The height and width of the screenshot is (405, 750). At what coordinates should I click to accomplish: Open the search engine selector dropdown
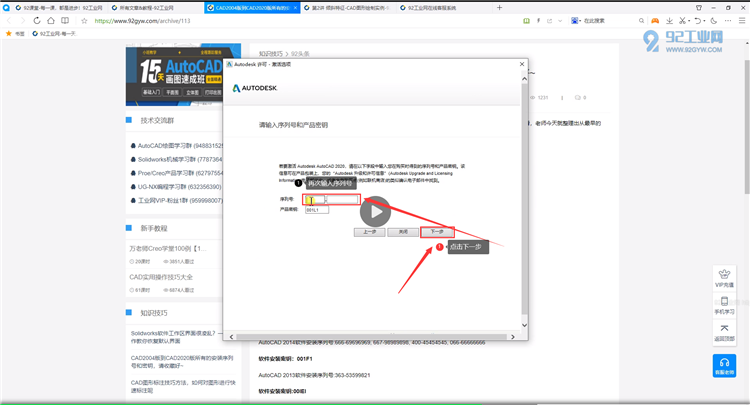pyautogui.click(x=576, y=21)
